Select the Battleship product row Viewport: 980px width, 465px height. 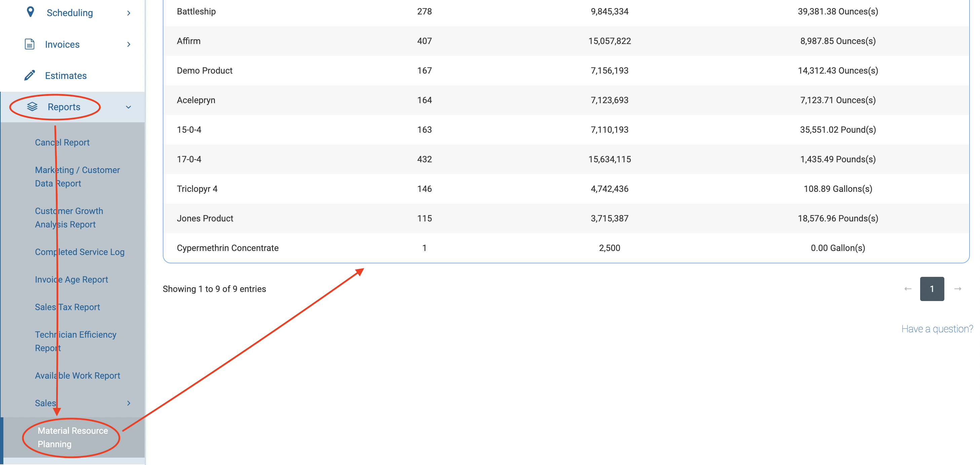tap(196, 11)
